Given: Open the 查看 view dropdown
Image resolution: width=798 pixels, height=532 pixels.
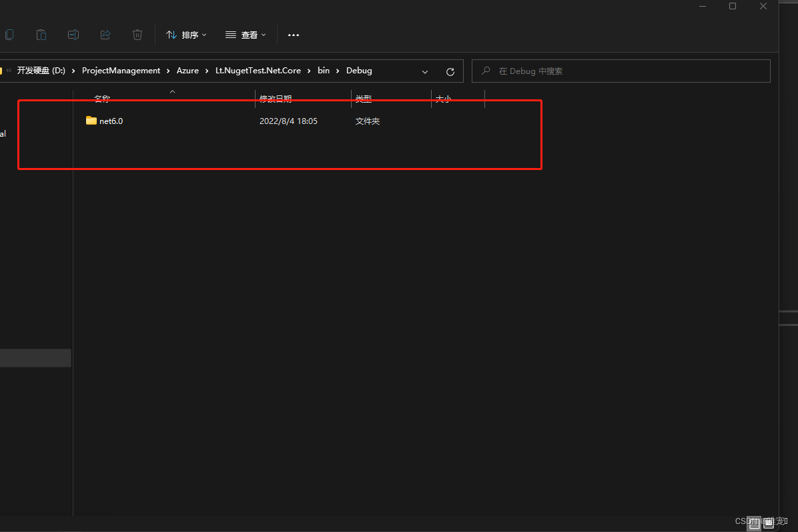Looking at the screenshot, I should point(246,35).
